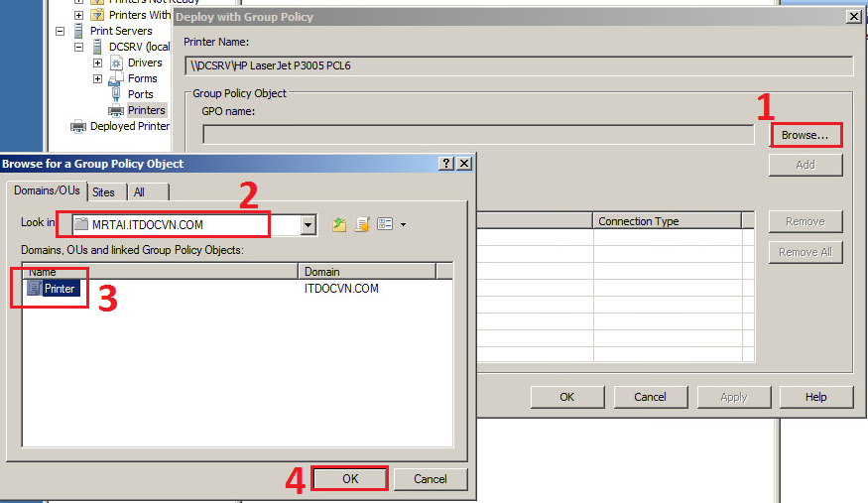Click OK in the browse GPO dialog
This screenshot has height=503, width=868.
350,478
